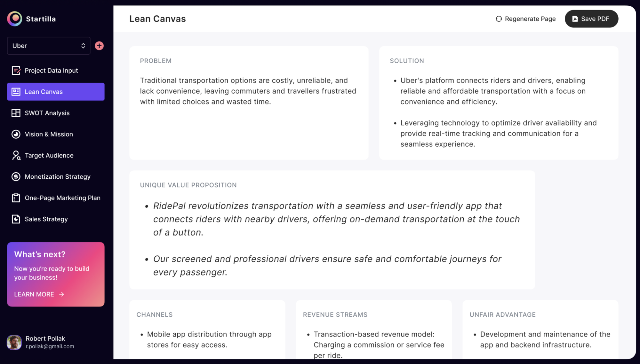
Task: Go to SWOT Analysis page
Action: 47,113
